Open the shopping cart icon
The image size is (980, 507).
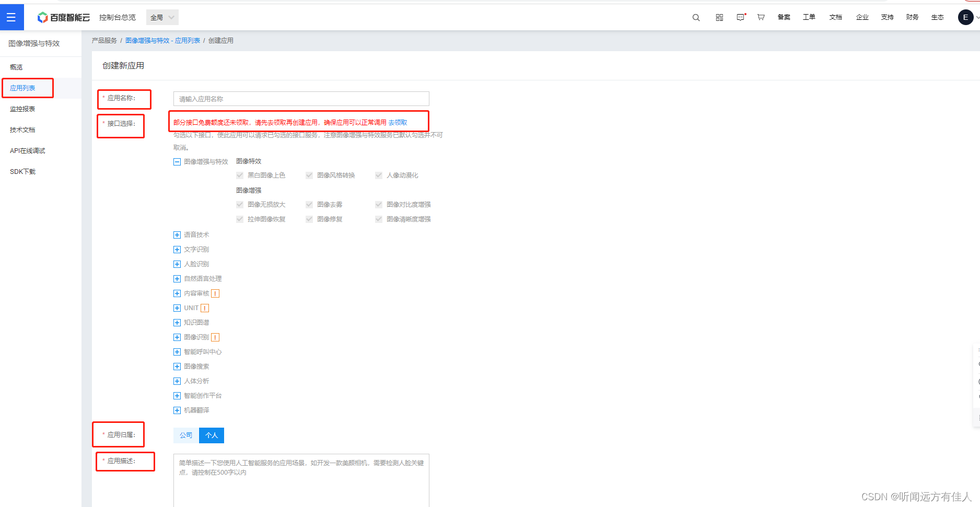761,17
